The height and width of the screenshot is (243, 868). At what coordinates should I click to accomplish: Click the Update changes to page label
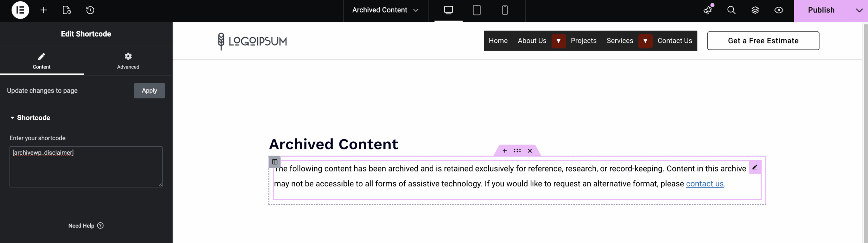pos(42,90)
